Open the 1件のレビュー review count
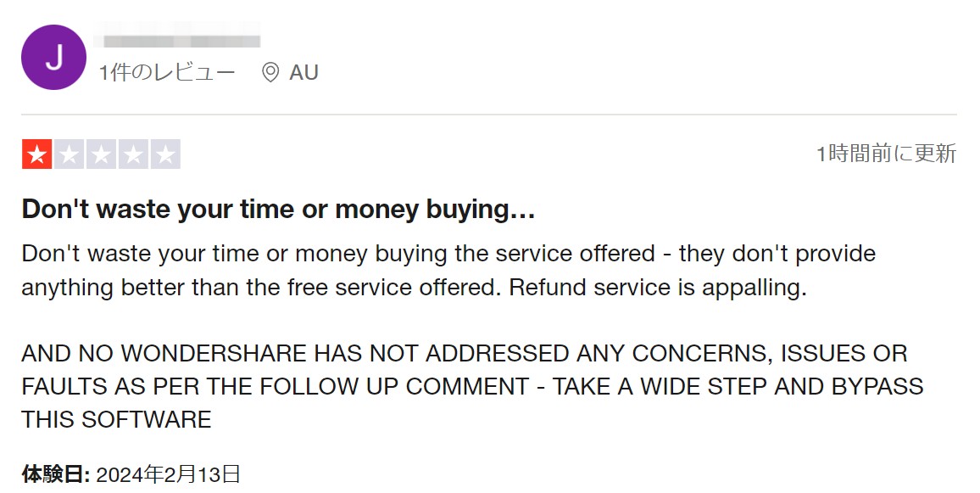Screen dimensions: 980x493 pyautogui.click(x=167, y=73)
